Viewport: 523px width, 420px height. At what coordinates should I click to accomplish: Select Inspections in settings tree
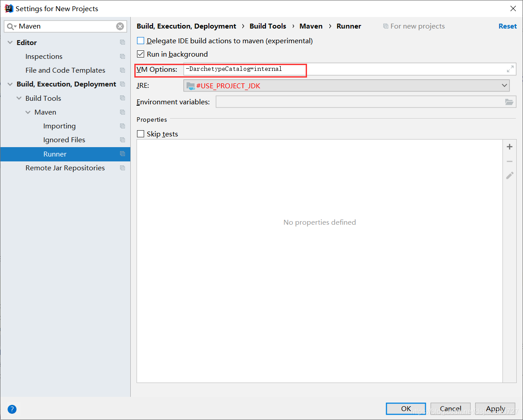tap(44, 56)
